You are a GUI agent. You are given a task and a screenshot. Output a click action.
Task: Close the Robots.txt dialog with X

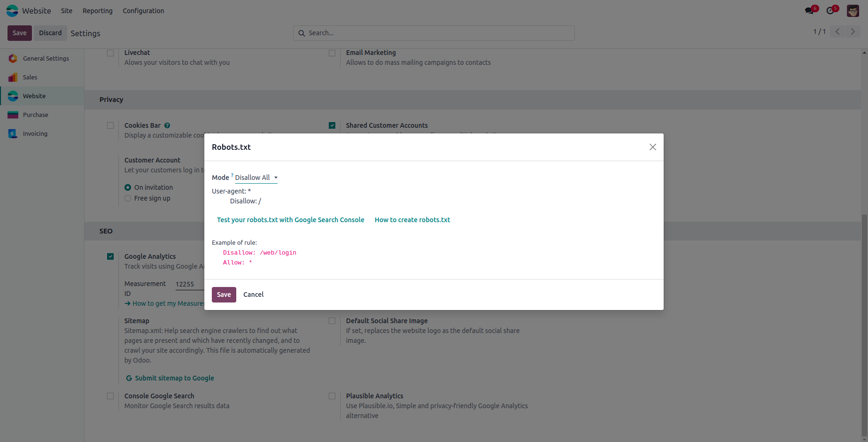[x=652, y=147]
